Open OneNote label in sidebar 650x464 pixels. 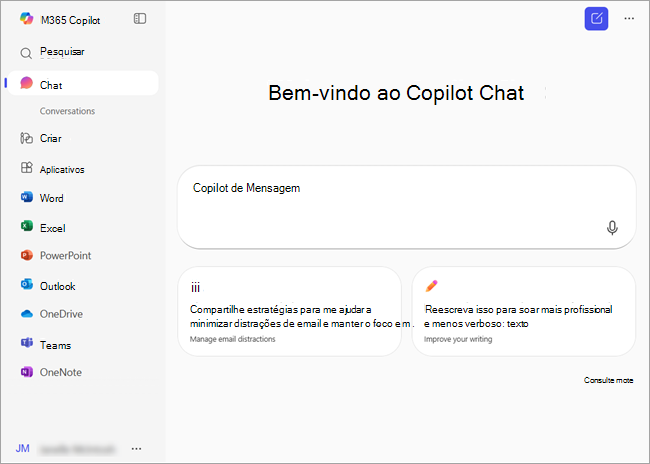[61, 372]
